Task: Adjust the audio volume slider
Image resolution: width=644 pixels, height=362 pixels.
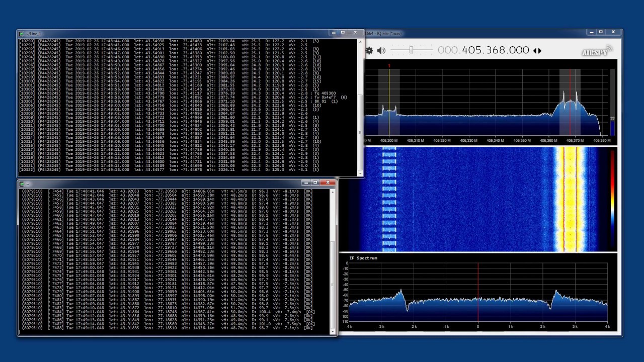Action: click(411, 50)
